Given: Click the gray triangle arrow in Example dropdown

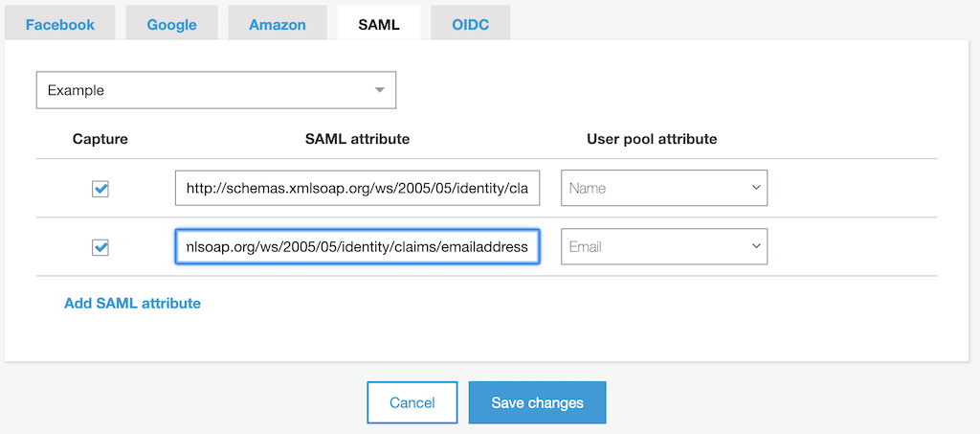Looking at the screenshot, I should 379,90.
